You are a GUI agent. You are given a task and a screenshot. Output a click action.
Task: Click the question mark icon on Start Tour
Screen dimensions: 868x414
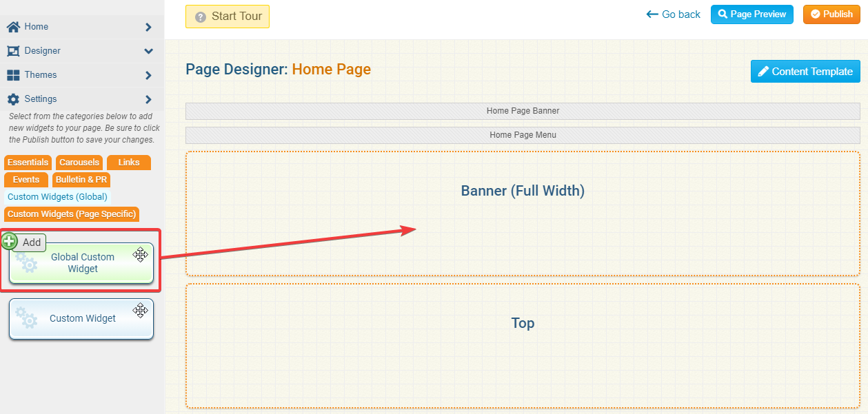click(x=201, y=17)
